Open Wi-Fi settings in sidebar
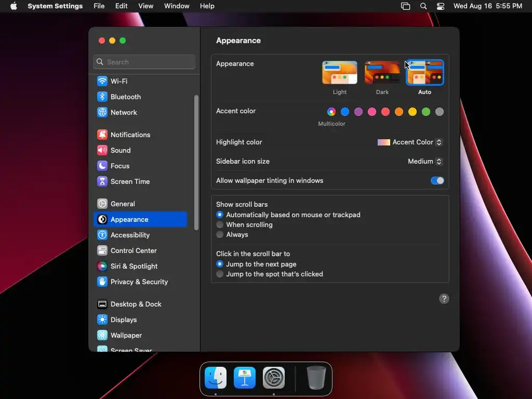This screenshot has width=532, height=399. [x=140, y=81]
